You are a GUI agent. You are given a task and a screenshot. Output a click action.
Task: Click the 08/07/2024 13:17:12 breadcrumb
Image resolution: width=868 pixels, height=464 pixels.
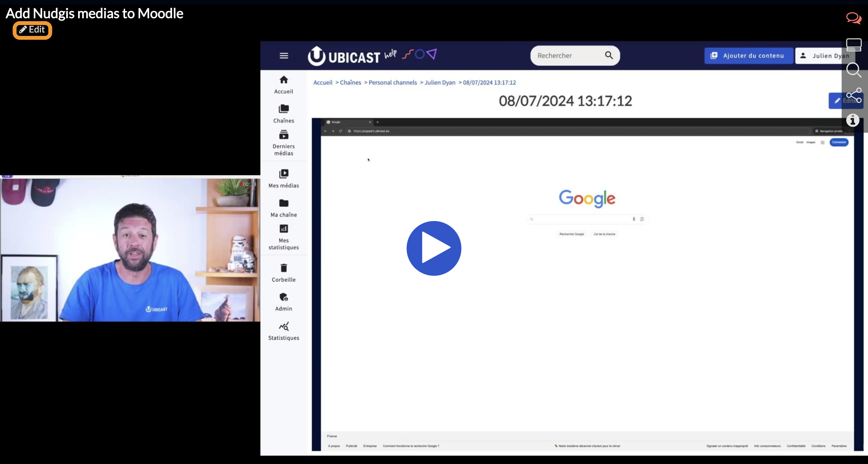(x=489, y=82)
